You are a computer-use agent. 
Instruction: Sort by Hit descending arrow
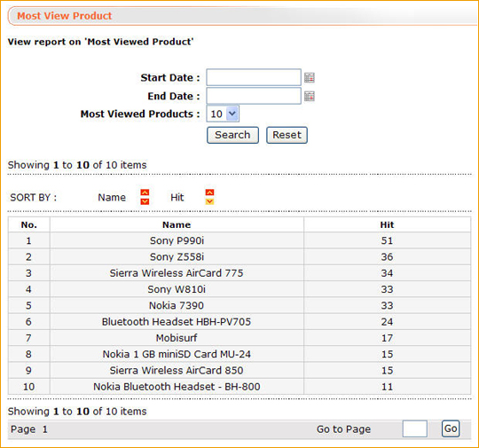[209, 201]
